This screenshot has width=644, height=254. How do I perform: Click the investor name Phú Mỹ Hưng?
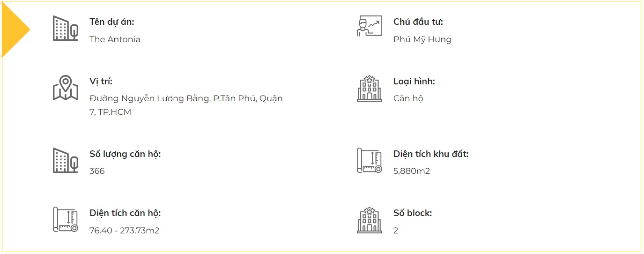[422, 39]
